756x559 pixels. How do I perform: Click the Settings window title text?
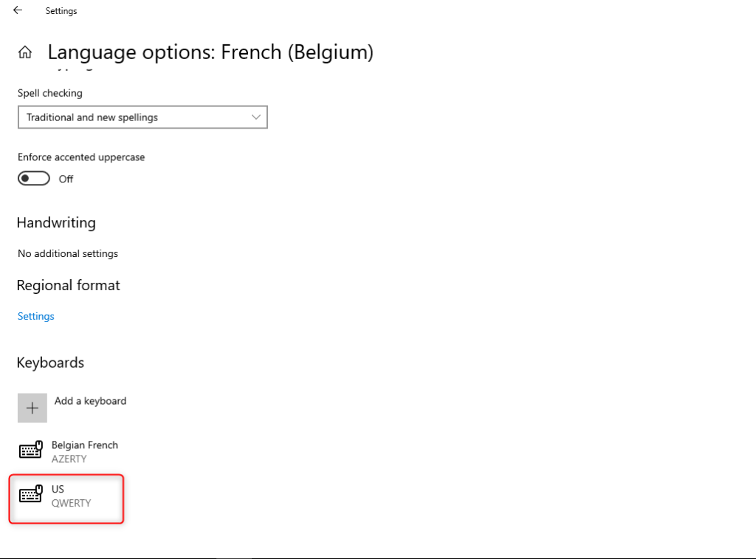(x=61, y=10)
